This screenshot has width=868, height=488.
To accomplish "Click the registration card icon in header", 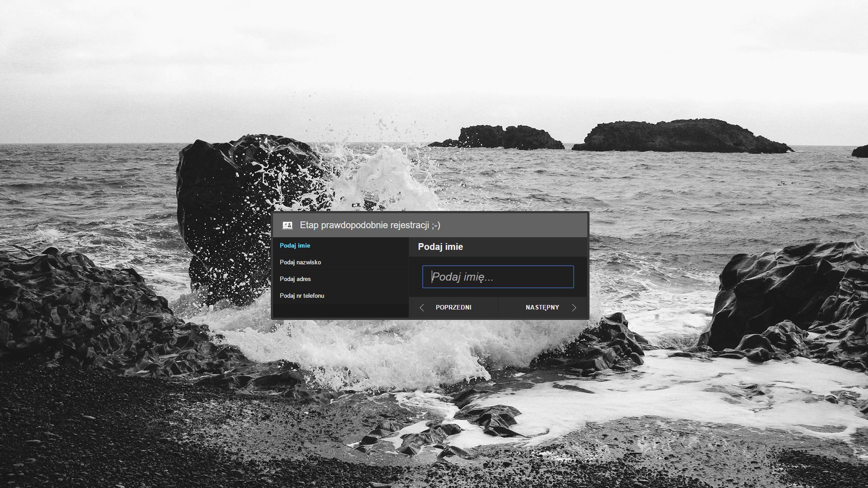I will pos(287,225).
